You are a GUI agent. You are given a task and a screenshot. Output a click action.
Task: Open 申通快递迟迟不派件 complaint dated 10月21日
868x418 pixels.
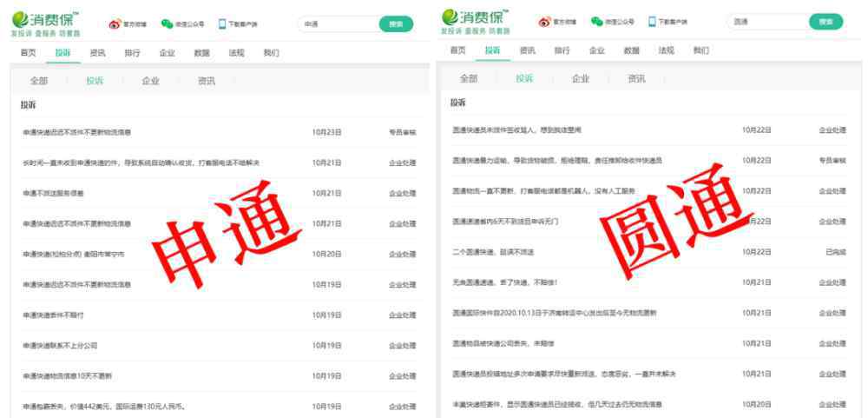pos(77,224)
